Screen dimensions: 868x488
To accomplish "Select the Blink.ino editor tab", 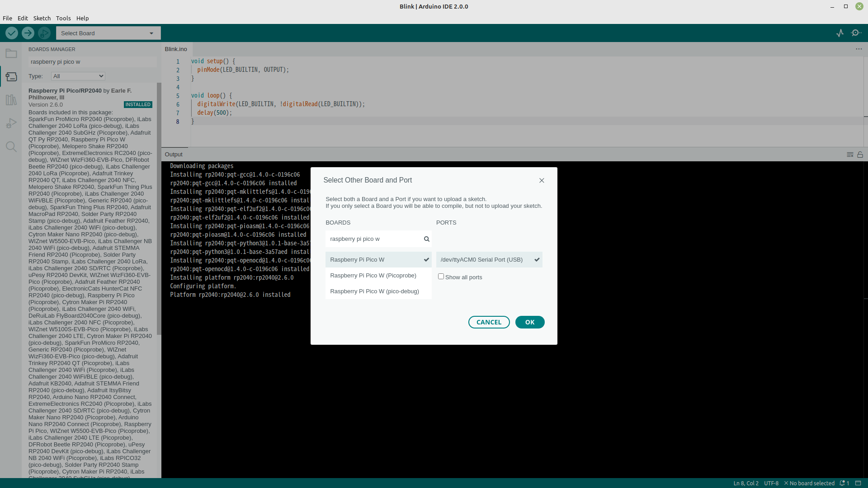I will pyautogui.click(x=176, y=49).
